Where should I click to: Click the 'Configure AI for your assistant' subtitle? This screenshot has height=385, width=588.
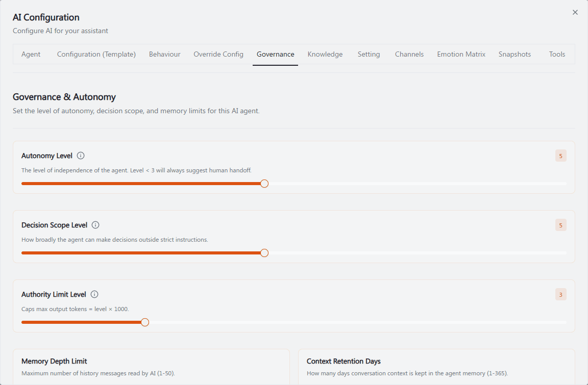pos(60,31)
